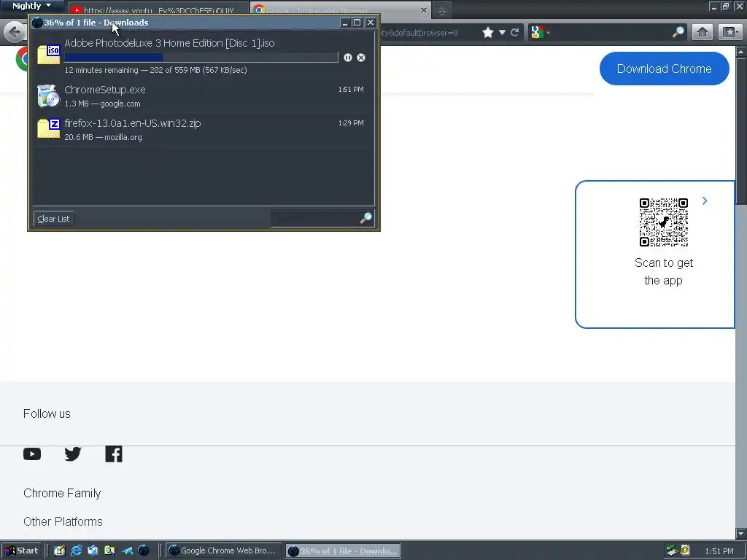
Task: Go back with the browser back arrow
Action: [x=15, y=32]
